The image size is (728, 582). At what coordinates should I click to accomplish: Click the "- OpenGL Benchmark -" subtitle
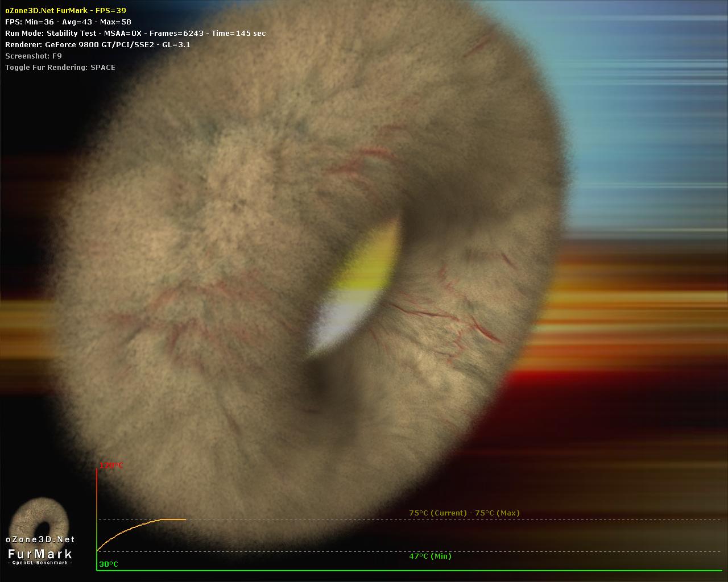tap(40, 563)
